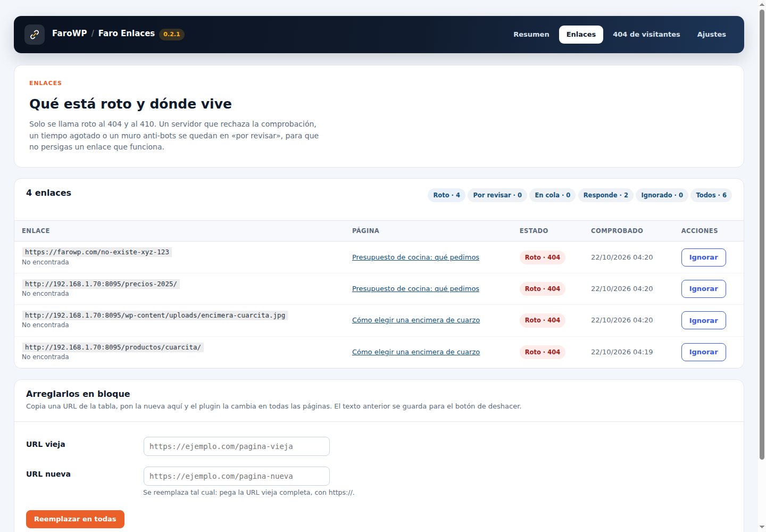The image size is (766, 532).
Task: Select the wp-content/uploads/encimera-cuarcita.jpg URL text
Action: [155, 315]
